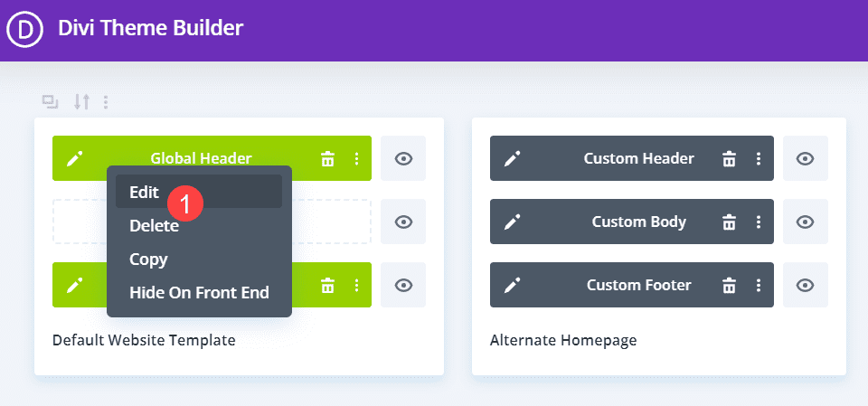Click trash icon on Custom Footer
Image resolution: width=868 pixels, height=406 pixels.
click(729, 286)
